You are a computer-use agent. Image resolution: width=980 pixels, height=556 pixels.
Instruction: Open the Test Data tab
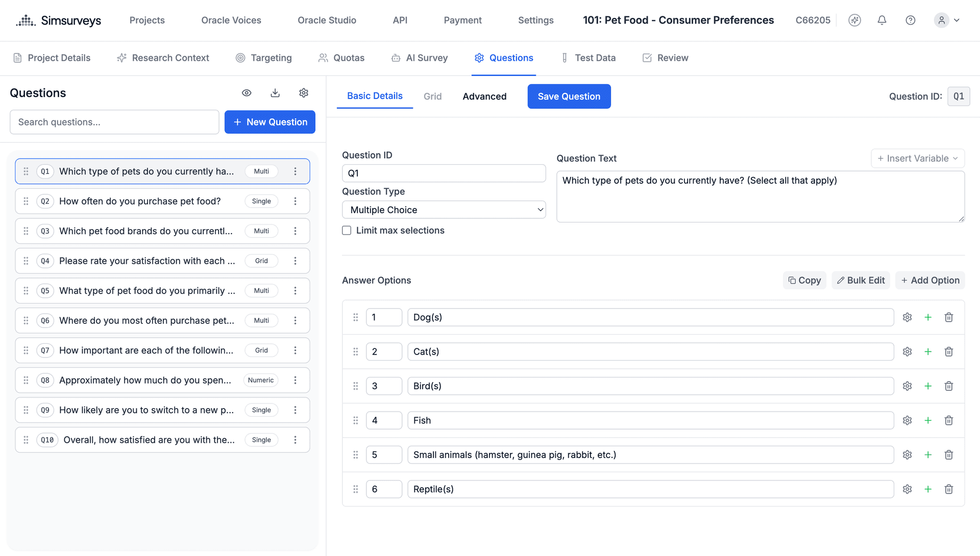coord(589,58)
